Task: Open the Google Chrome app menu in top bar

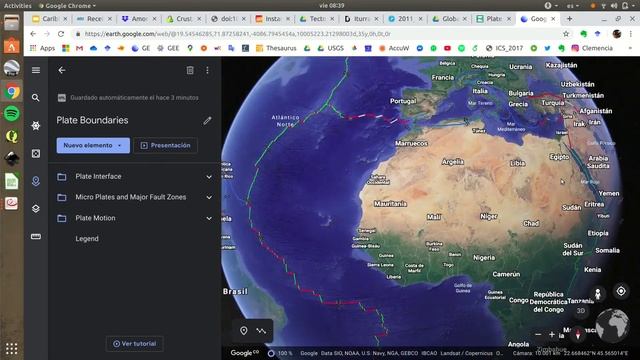Action: 67,6
